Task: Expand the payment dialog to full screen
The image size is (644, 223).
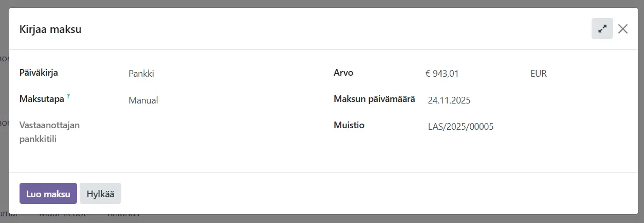Action: (602, 29)
